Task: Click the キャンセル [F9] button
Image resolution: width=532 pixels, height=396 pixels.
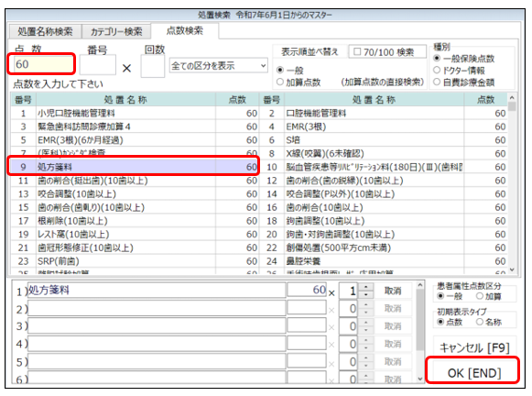Action: coord(474,347)
